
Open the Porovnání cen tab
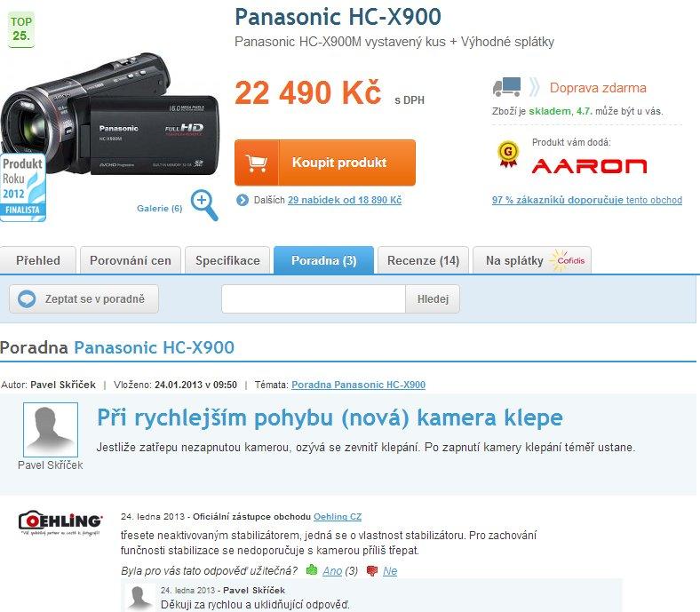tap(131, 260)
